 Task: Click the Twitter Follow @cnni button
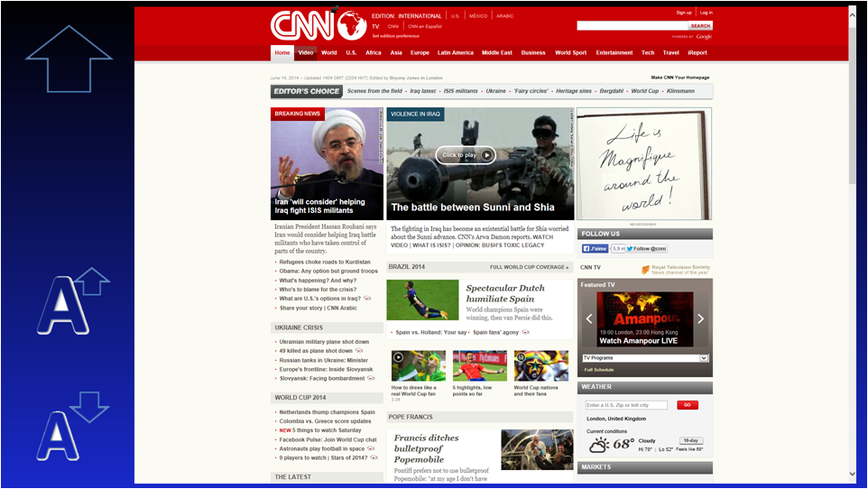pyautogui.click(x=647, y=249)
